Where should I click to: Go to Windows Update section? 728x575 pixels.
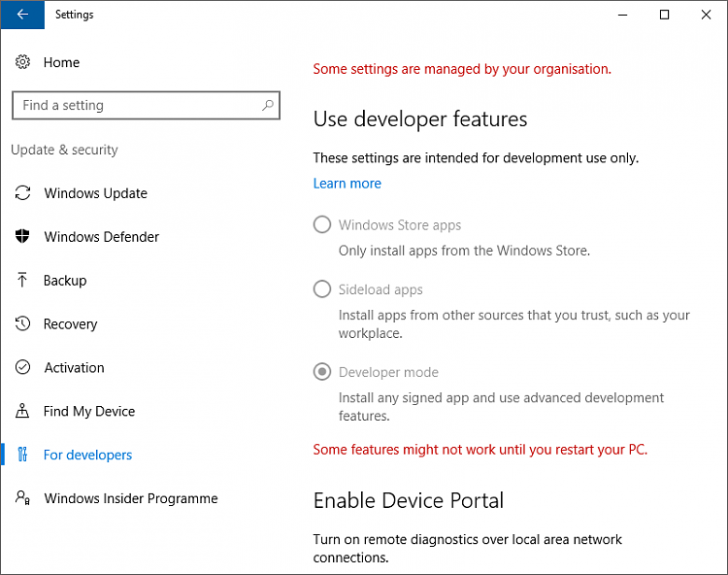click(96, 193)
